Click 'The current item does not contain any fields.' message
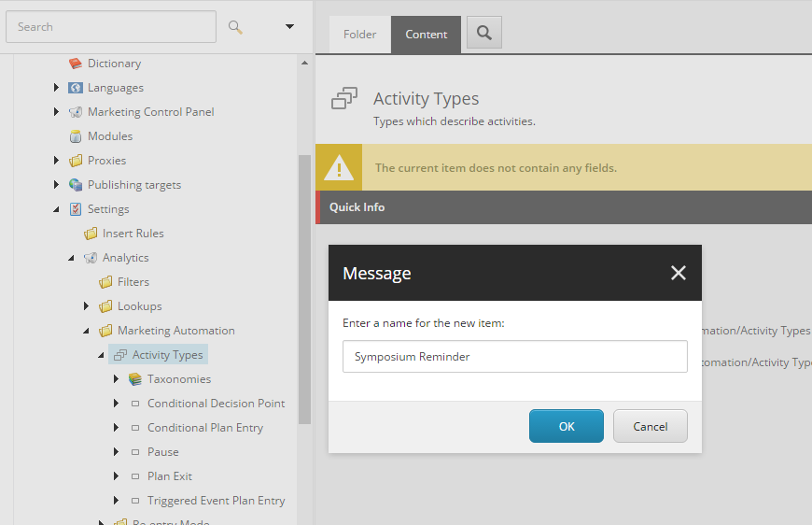 (497, 168)
